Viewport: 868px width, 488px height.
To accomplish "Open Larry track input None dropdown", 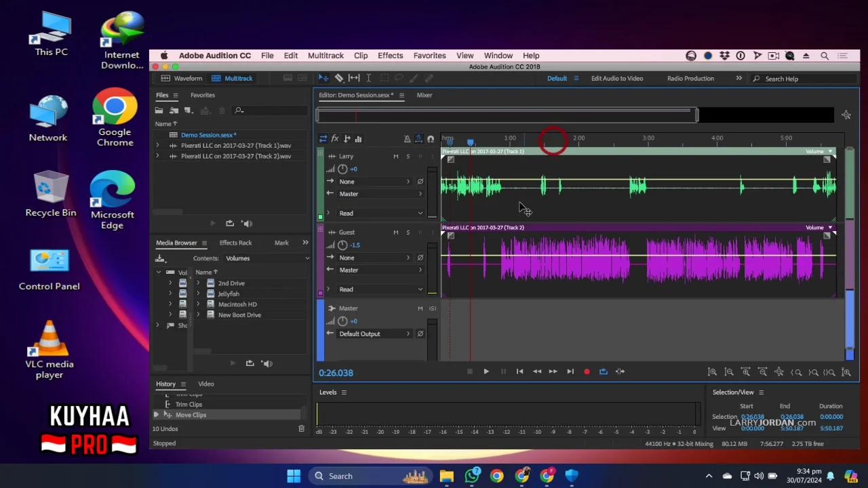I will pyautogui.click(x=374, y=182).
